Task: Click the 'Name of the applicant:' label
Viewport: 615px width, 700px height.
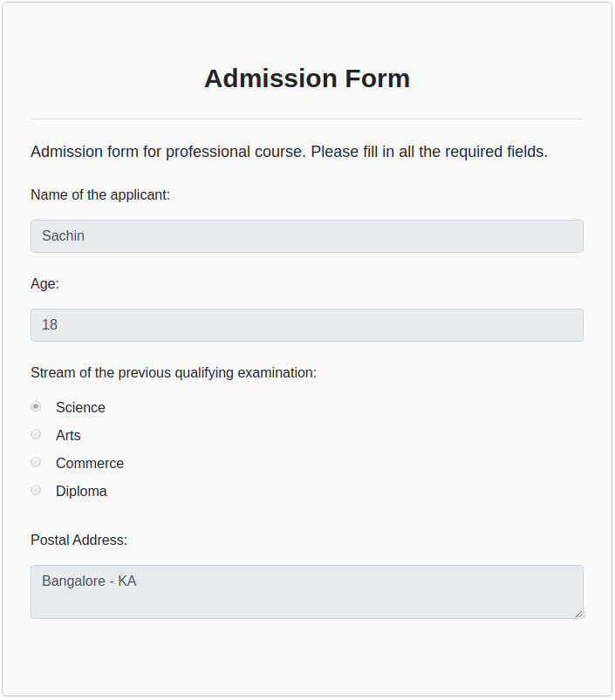Action: [x=100, y=194]
